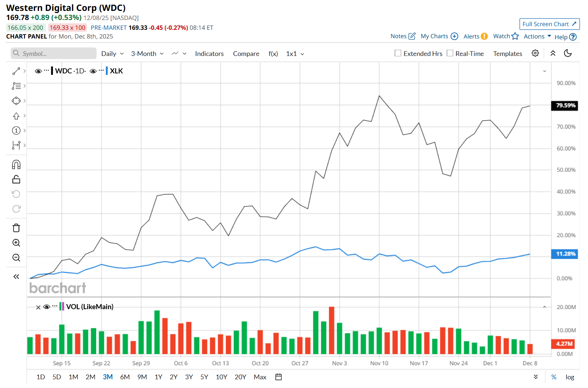Select the Max time range
This screenshot has width=588, height=388.
[260, 377]
